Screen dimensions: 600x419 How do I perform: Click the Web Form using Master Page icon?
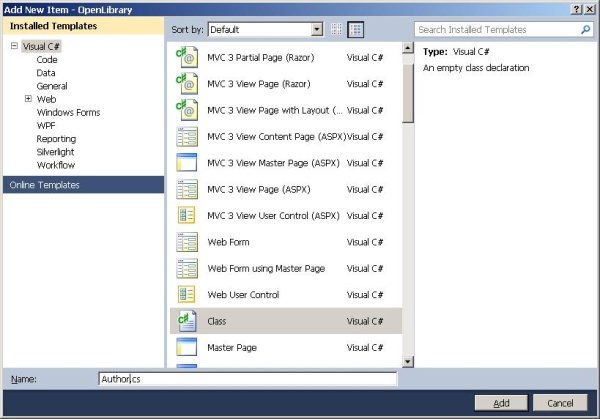187,268
